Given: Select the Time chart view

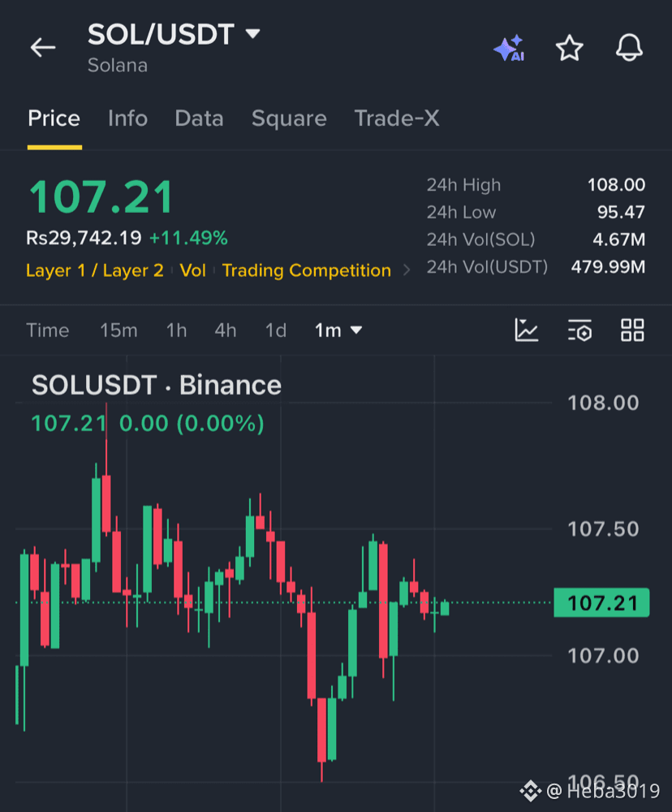Looking at the screenshot, I should (x=48, y=330).
